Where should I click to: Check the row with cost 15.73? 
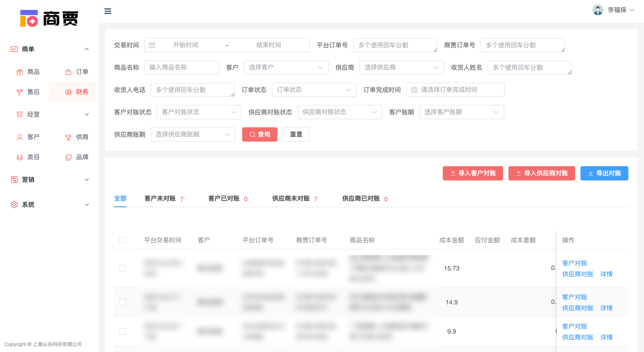coord(123,268)
